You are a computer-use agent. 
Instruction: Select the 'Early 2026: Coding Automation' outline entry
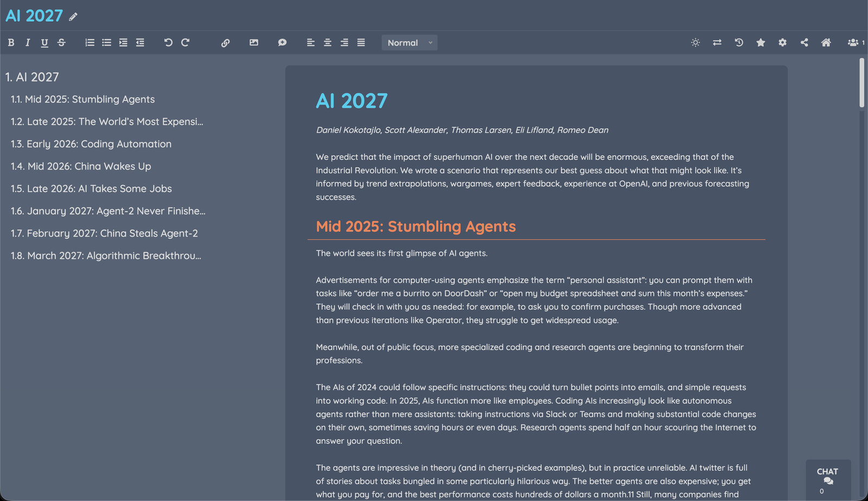(91, 144)
